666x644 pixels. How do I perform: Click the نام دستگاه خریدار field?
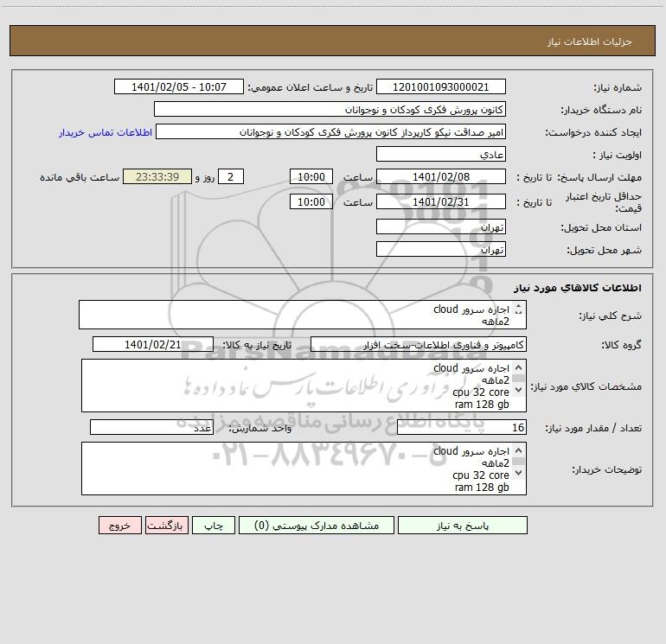(330, 109)
